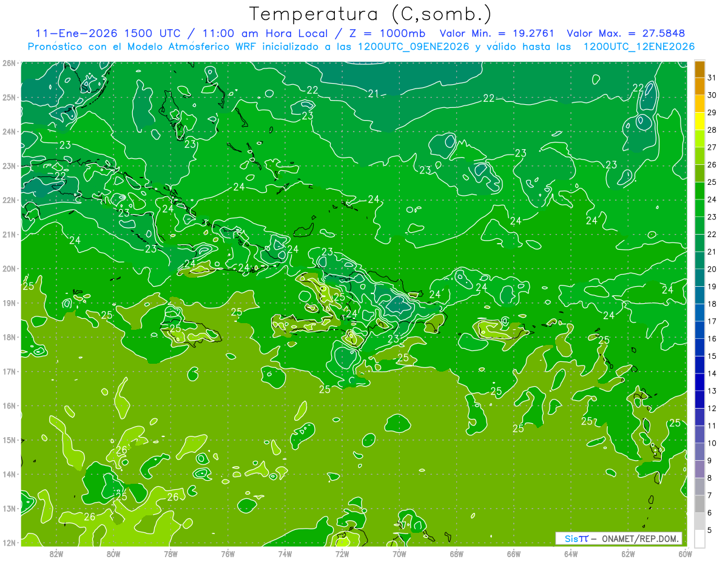Click the "82W" longitude axis label

(56, 554)
